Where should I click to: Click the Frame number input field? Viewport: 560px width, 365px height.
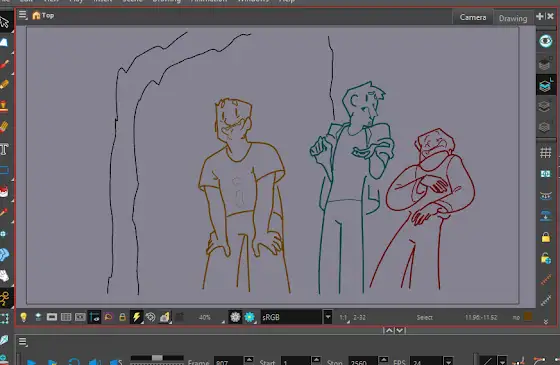(229, 362)
